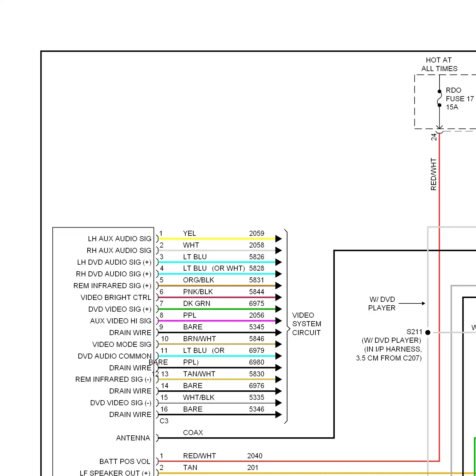Click circuit number 6975
This screenshot has height=476, width=476.
[256, 303]
